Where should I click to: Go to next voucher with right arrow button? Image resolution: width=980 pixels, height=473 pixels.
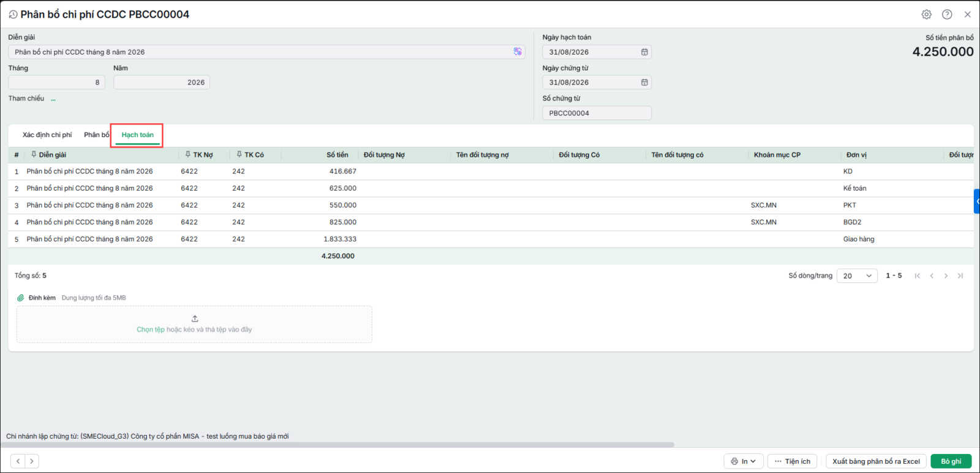click(x=32, y=461)
